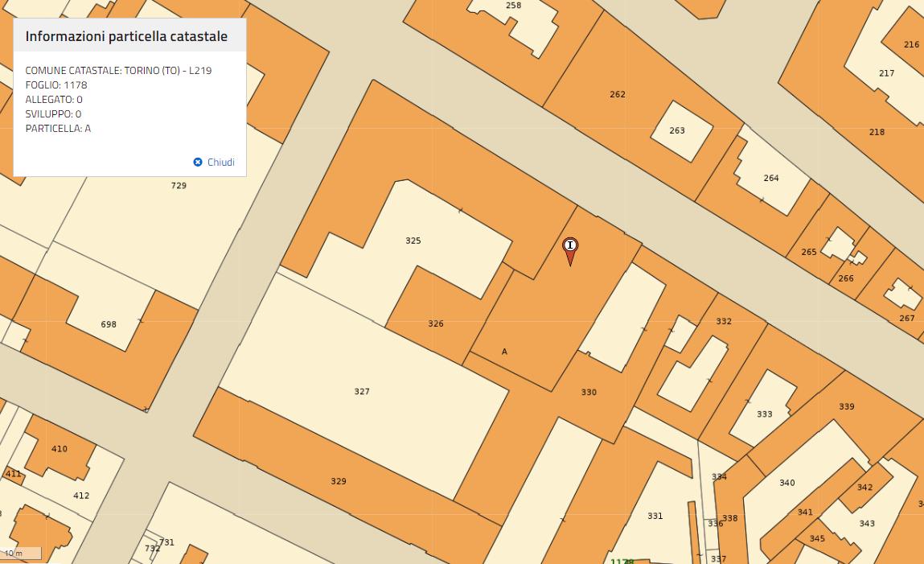Select parcel 729 on the map
924x564 pixels.
tap(179, 186)
